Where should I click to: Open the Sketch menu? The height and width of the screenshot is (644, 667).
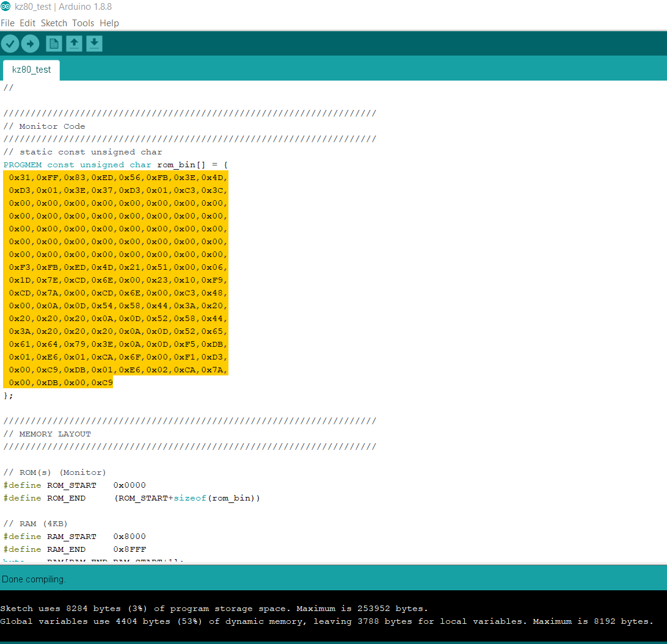coord(54,23)
